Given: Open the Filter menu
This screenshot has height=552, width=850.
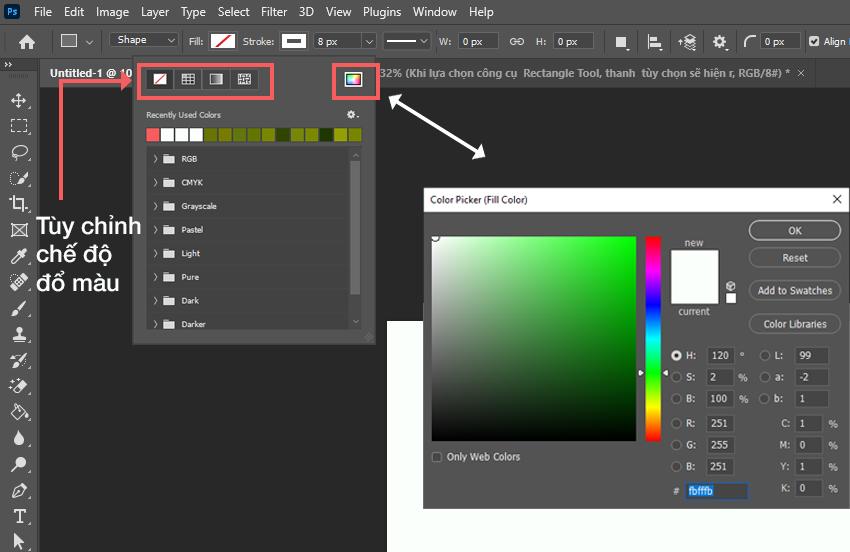Looking at the screenshot, I should pos(274,11).
